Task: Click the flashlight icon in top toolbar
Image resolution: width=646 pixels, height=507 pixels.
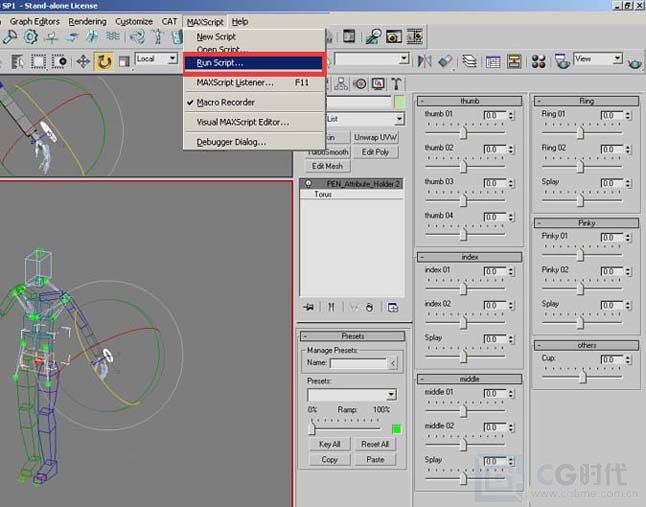Action: click(x=9, y=37)
